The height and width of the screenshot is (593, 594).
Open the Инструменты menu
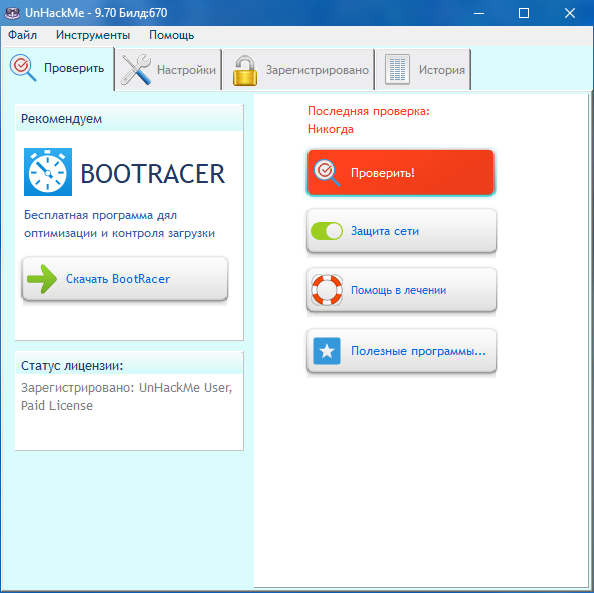pos(93,35)
